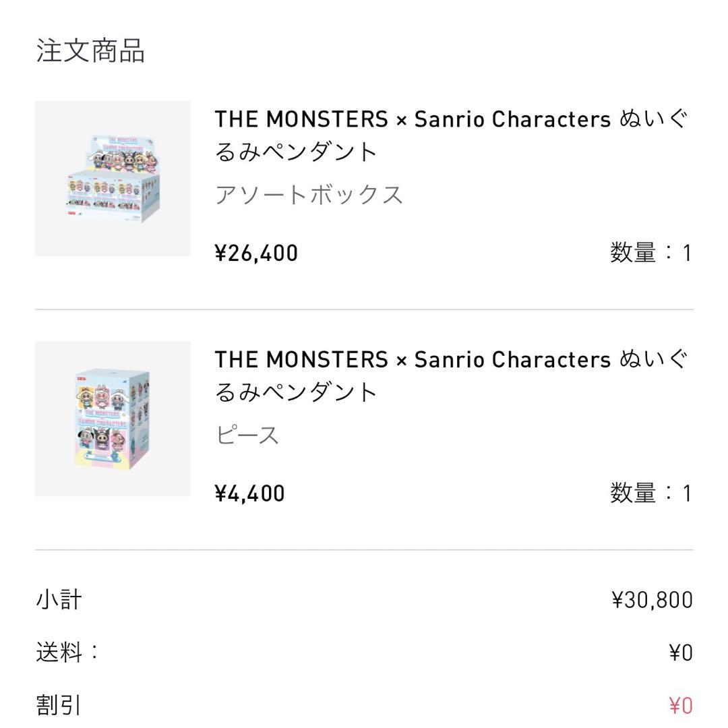Click 数量：1 beside the ¥26,400 price

[650, 253]
